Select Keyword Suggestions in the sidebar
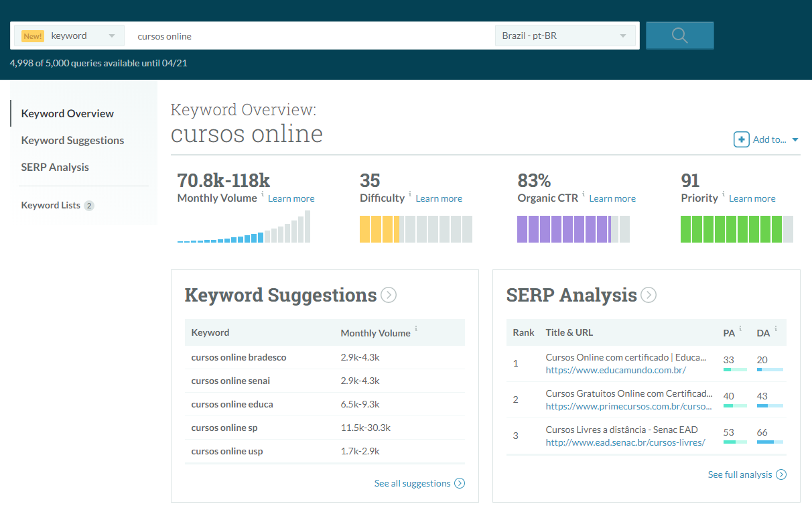 [x=72, y=140]
